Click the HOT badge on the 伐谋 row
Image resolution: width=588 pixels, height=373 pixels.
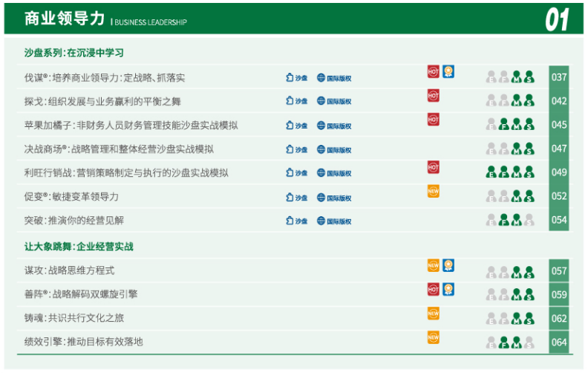point(434,72)
